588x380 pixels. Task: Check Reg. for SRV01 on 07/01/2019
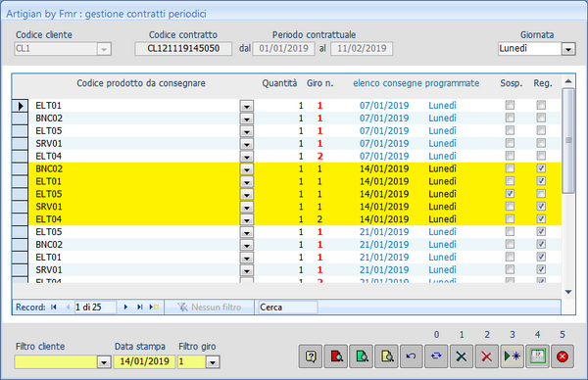point(541,143)
